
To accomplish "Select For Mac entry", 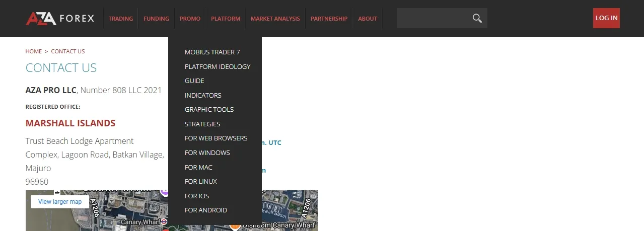I will 199,167.
